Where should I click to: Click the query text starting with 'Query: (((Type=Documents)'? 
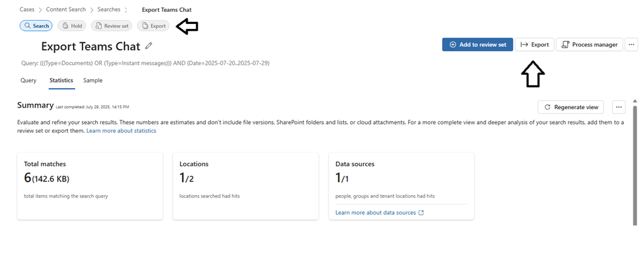pos(145,63)
